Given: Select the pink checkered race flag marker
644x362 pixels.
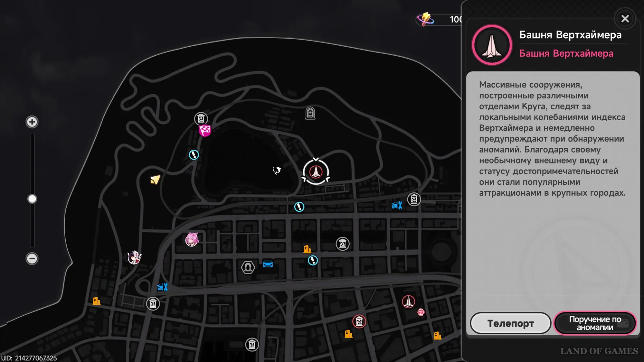Looking at the screenshot, I should (x=205, y=130).
